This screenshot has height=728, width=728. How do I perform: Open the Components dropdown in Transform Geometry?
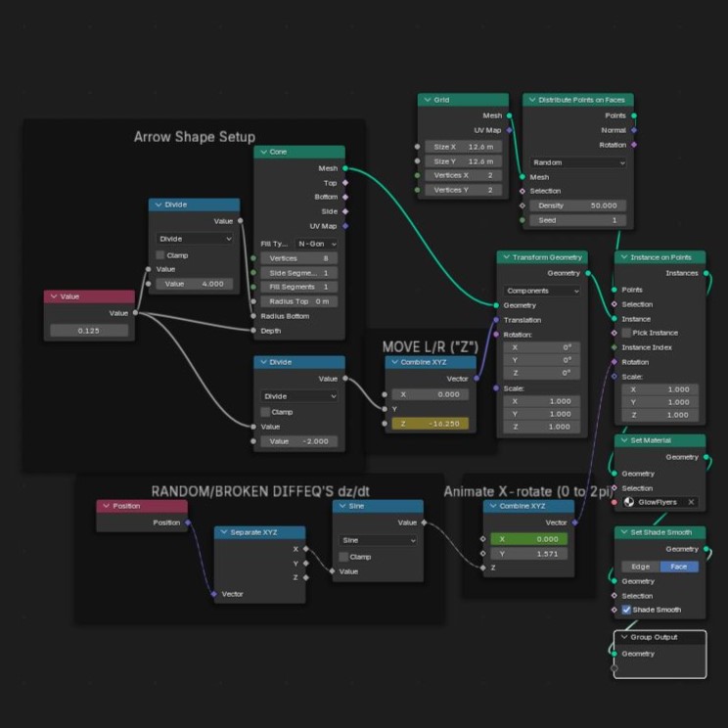coord(542,291)
